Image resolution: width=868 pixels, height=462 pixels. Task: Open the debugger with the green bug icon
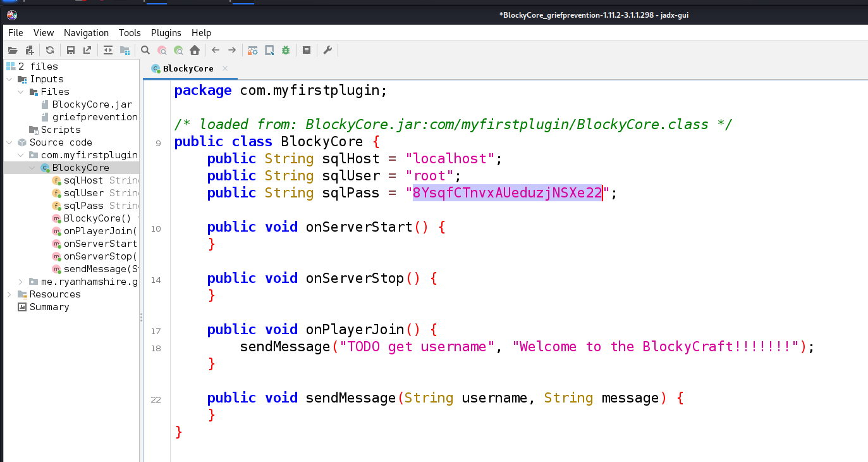tap(286, 50)
